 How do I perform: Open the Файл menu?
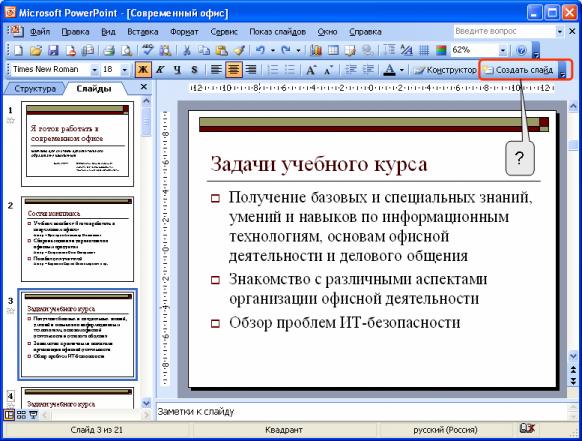click(40, 32)
